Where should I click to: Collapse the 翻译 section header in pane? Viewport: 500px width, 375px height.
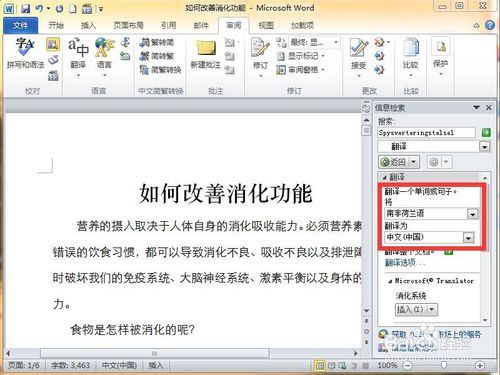point(384,177)
